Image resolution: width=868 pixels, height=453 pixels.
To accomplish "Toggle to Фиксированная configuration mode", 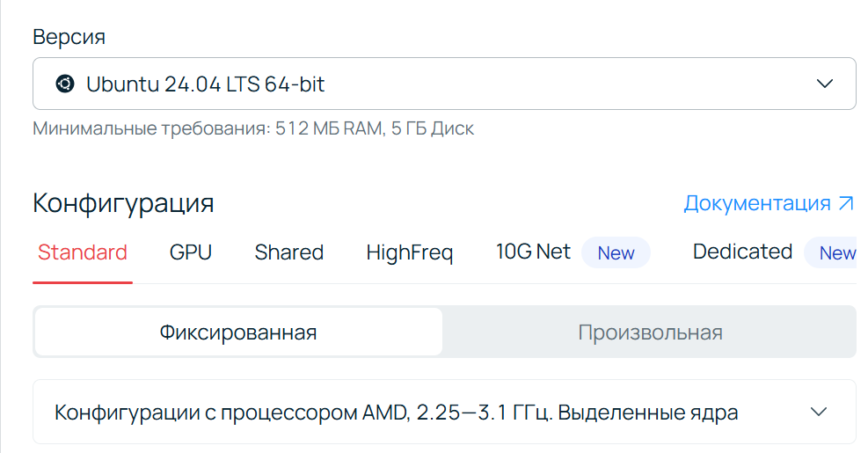I will pyautogui.click(x=238, y=332).
